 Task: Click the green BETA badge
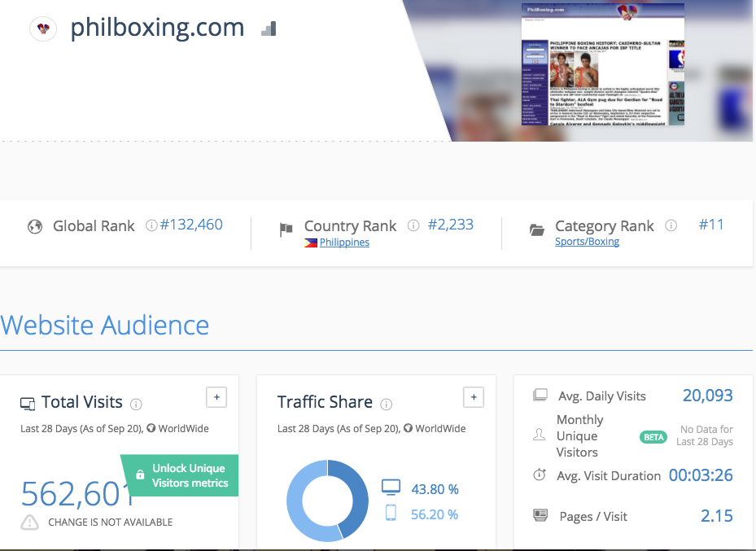coord(653,437)
